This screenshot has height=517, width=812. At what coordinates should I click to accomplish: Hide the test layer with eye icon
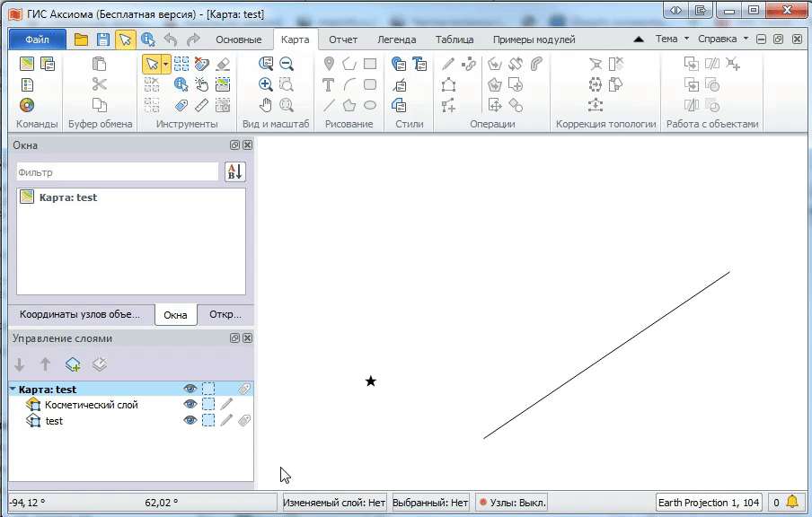click(190, 420)
